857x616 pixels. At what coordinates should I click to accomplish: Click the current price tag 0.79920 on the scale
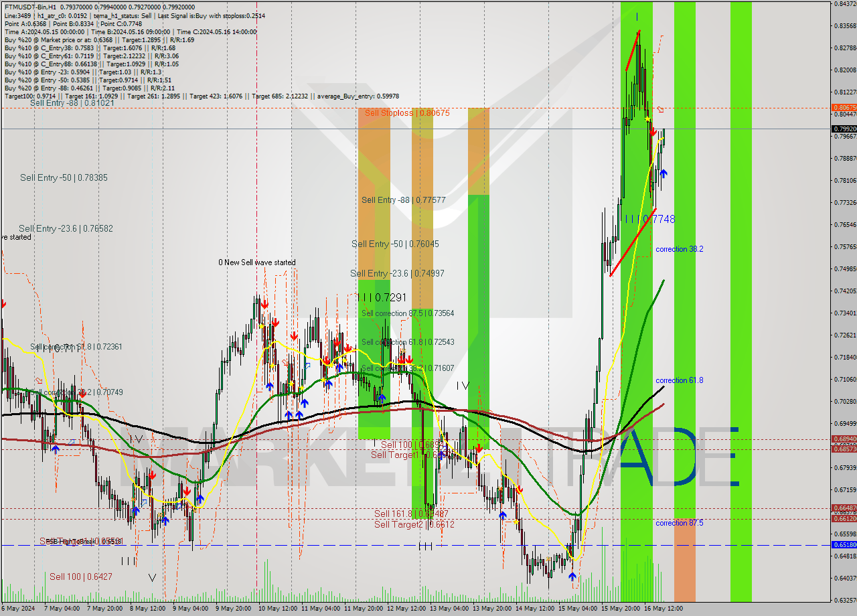pos(842,129)
